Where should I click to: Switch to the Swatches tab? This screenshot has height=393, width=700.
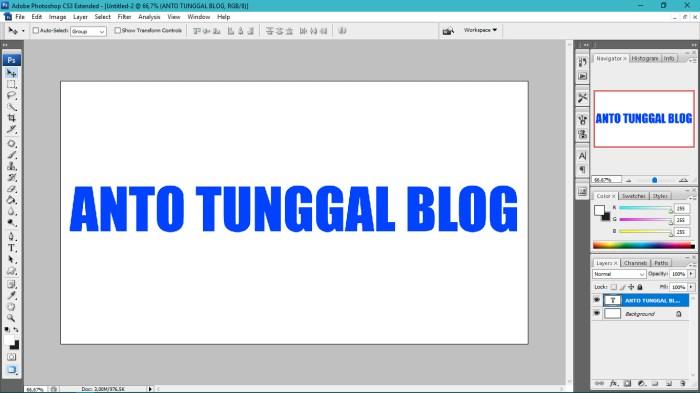pyautogui.click(x=633, y=196)
